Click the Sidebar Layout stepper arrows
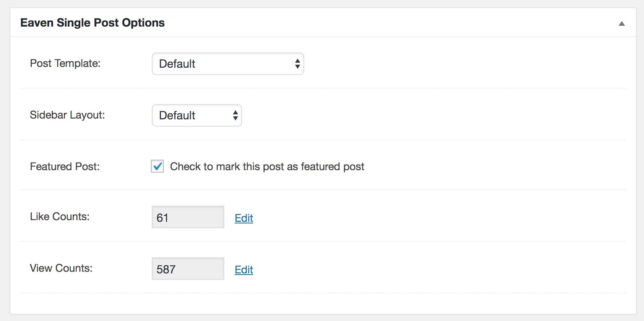Viewport: 644px width, 321px height. (x=235, y=115)
